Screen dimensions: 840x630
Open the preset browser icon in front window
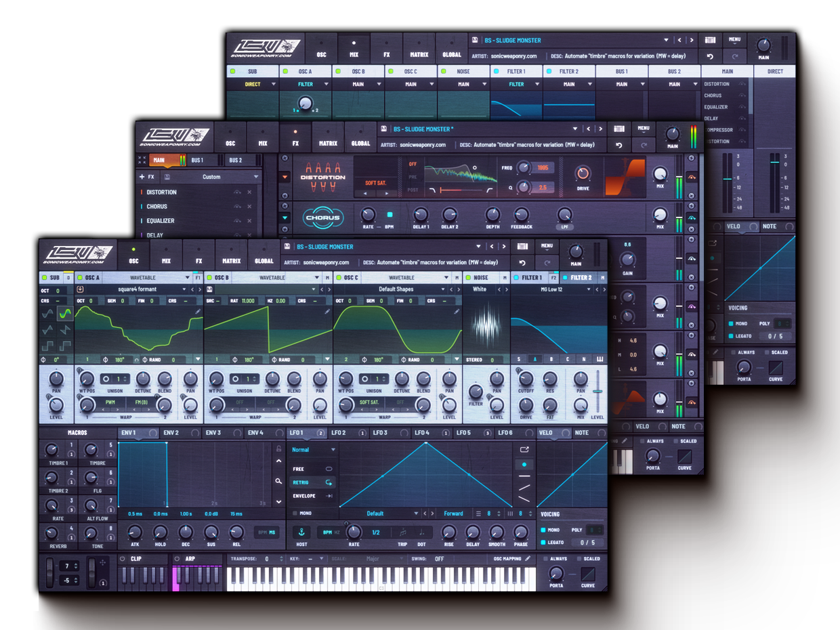coord(522,247)
